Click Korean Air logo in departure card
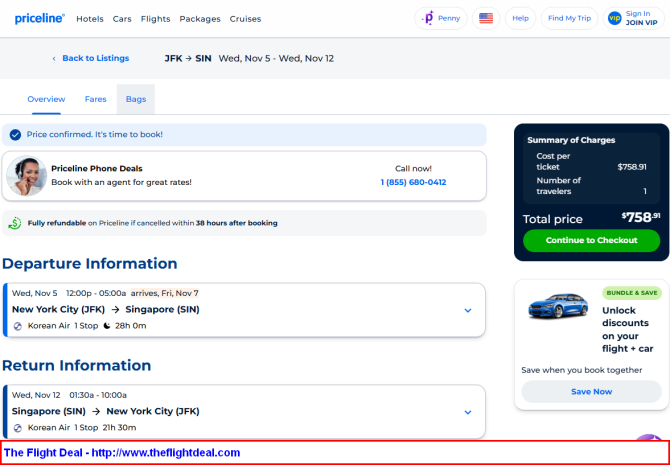 [x=18, y=326]
